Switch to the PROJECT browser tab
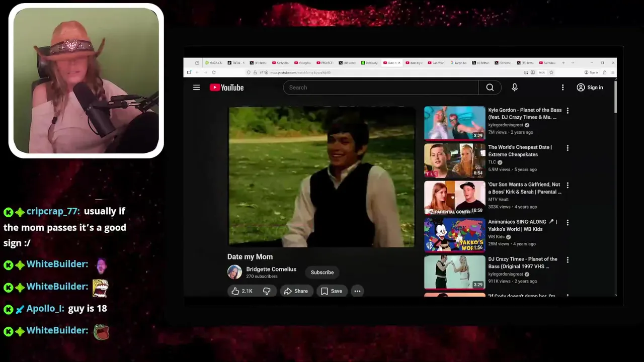Screen dimensions: 644x362 point(325,63)
